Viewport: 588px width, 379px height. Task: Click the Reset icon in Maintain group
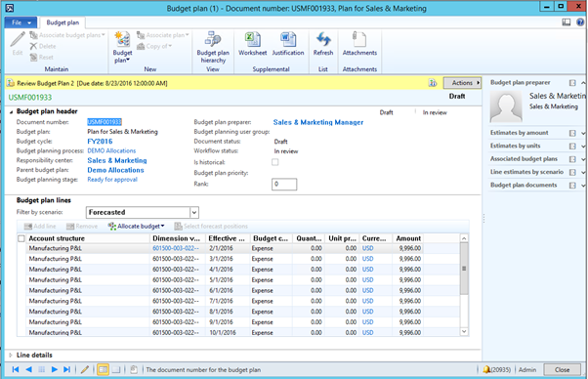(33, 58)
